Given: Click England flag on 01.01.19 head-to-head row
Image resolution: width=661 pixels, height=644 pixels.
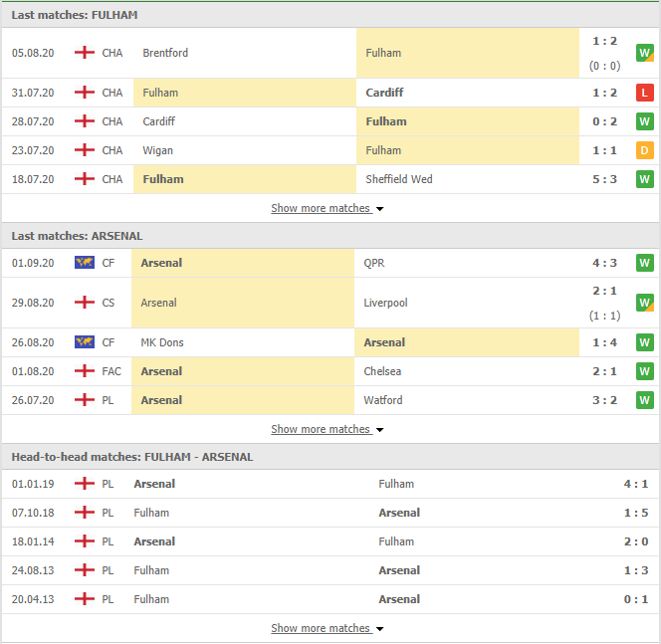Looking at the screenshot, I should 85,484.
